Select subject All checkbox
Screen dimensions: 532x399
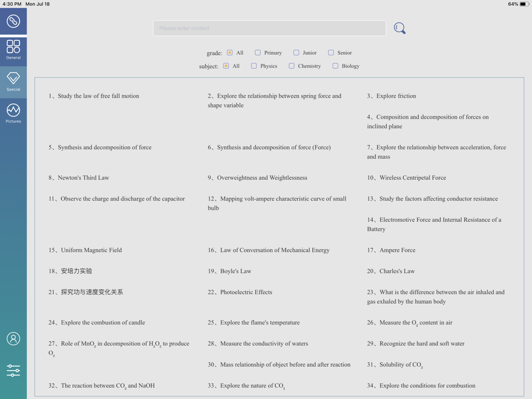pyautogui.click(x=226, y=66)
